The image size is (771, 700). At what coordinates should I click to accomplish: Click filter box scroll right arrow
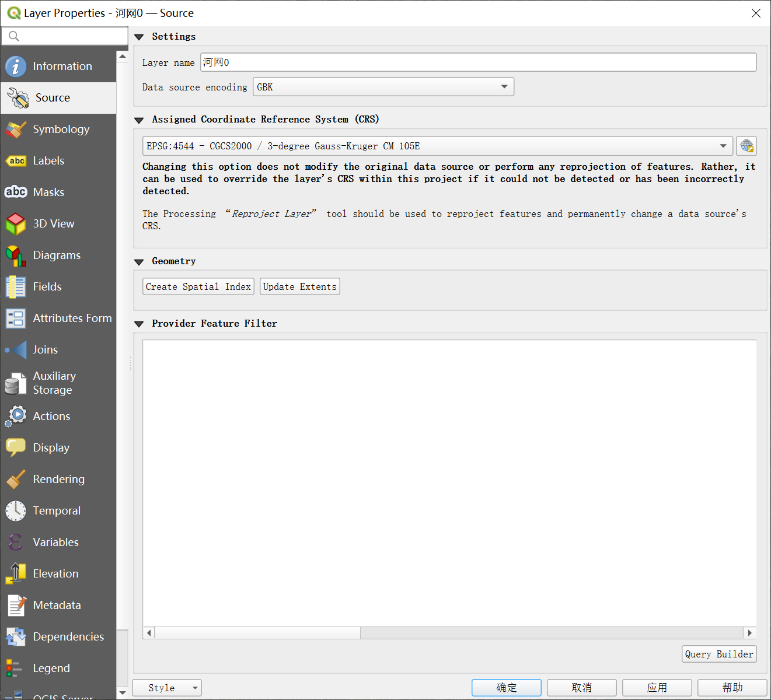point(750,633)
